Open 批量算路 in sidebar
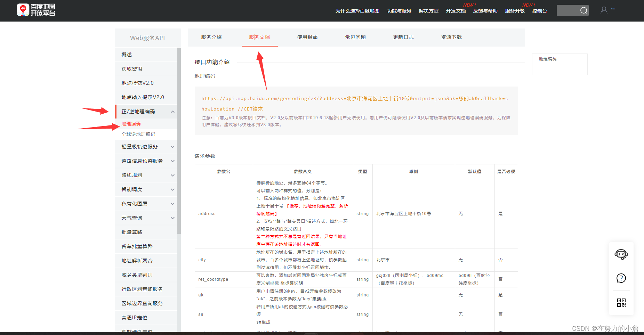This screenshot has width=644, height=335. click(x=146, y=232)
